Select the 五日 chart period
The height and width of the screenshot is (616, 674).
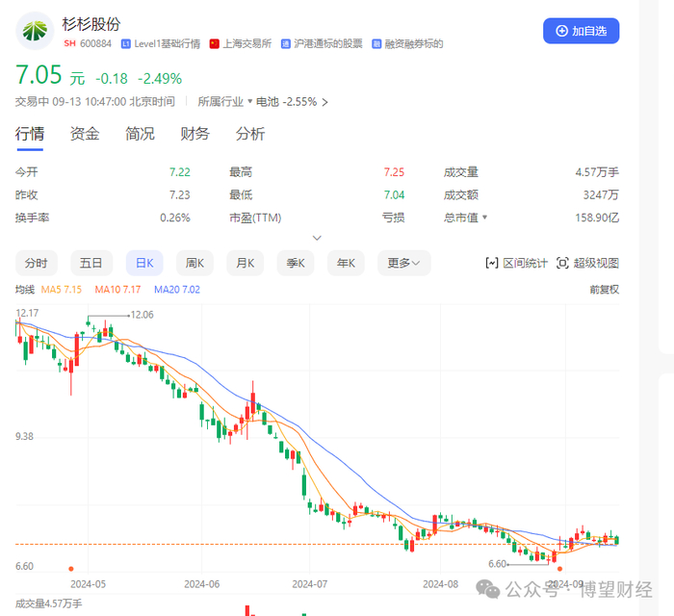pyautogui.click(x=91, y=263)
